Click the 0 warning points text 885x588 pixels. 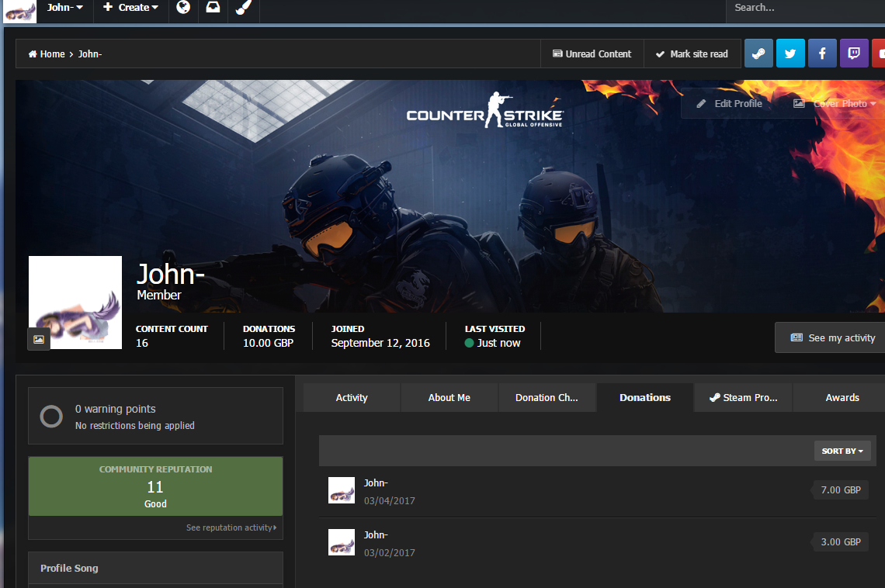(115, 409)
